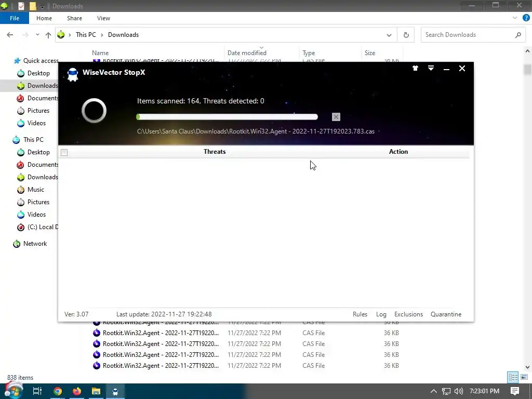The width and height of the screenshot is (532, 399).
Task: Sort by Size column header
Action: tap(370, 53)
